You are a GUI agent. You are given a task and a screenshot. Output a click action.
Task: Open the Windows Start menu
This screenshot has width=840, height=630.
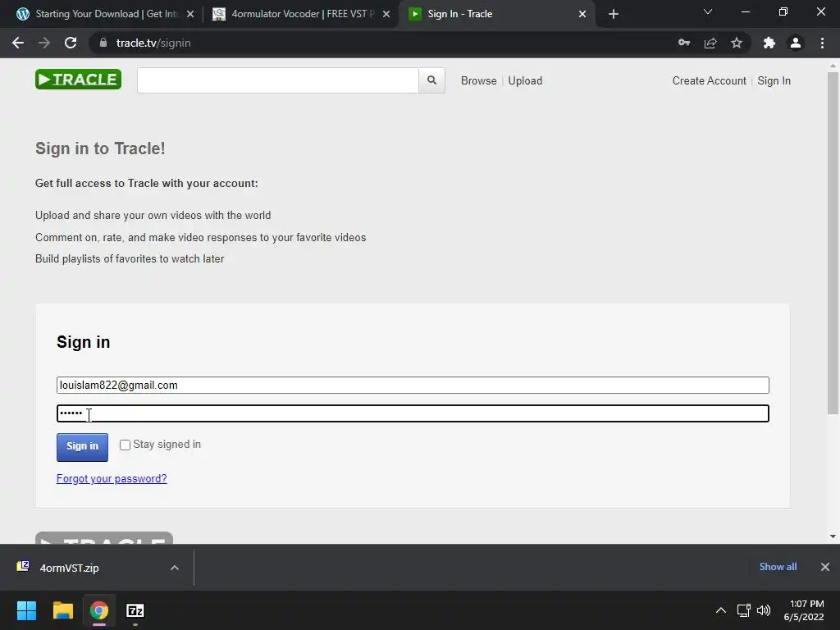tap(27, 610)
